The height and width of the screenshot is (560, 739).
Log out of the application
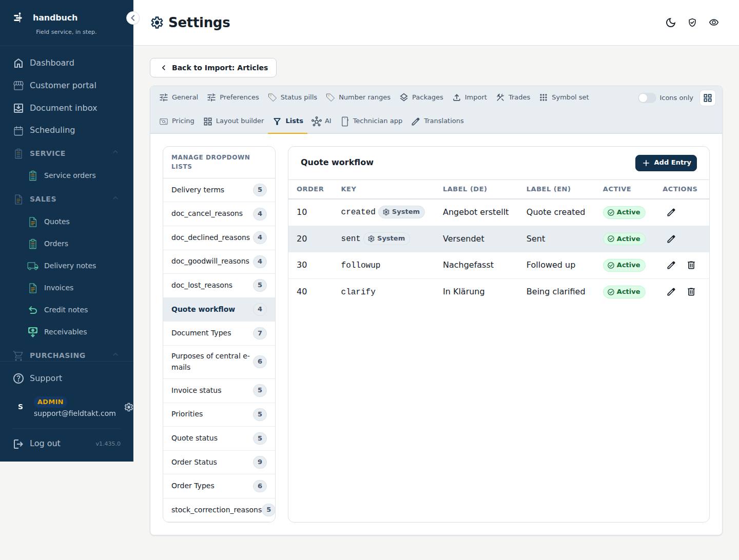(x=45, y=444)
